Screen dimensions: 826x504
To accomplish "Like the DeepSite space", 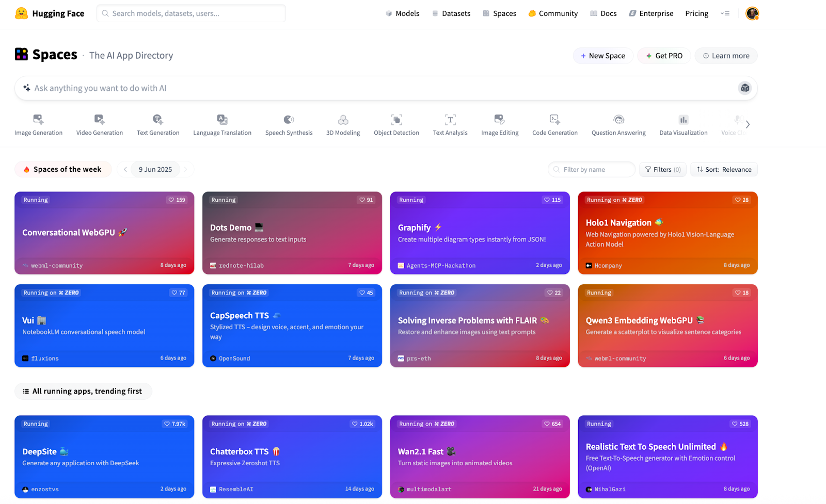I will [175, 424].
